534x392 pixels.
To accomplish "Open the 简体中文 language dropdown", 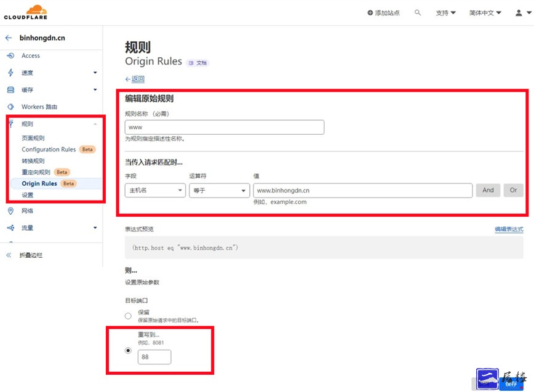I will (x=485, y=13).
